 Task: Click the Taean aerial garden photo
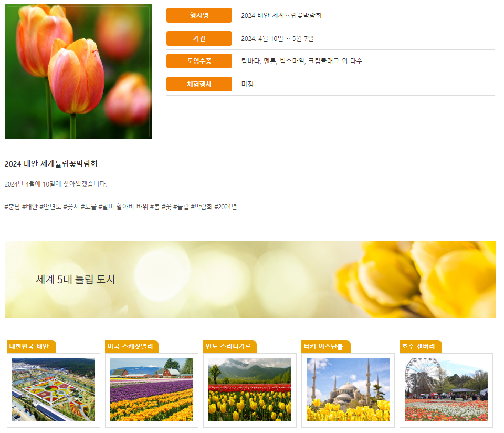[x=54, y=389]
